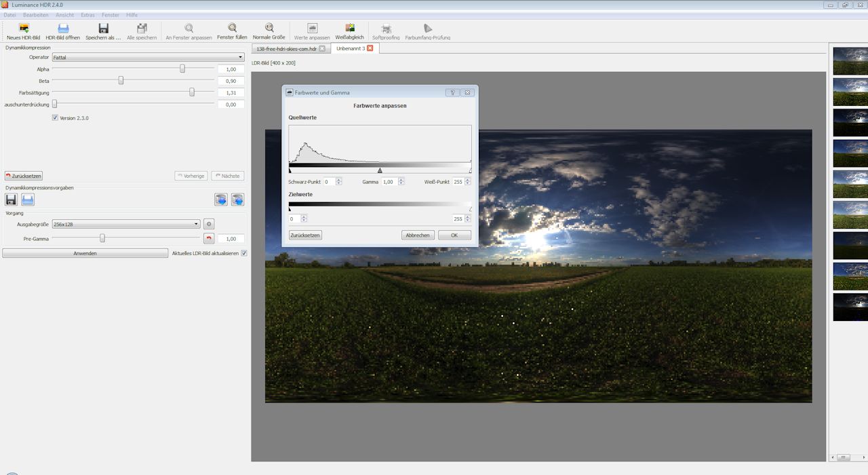Click the floppy disk icon under Dynamikkompressionsvorgaben
The height and width of the screenshot is (475, 868).
[11, 199]
